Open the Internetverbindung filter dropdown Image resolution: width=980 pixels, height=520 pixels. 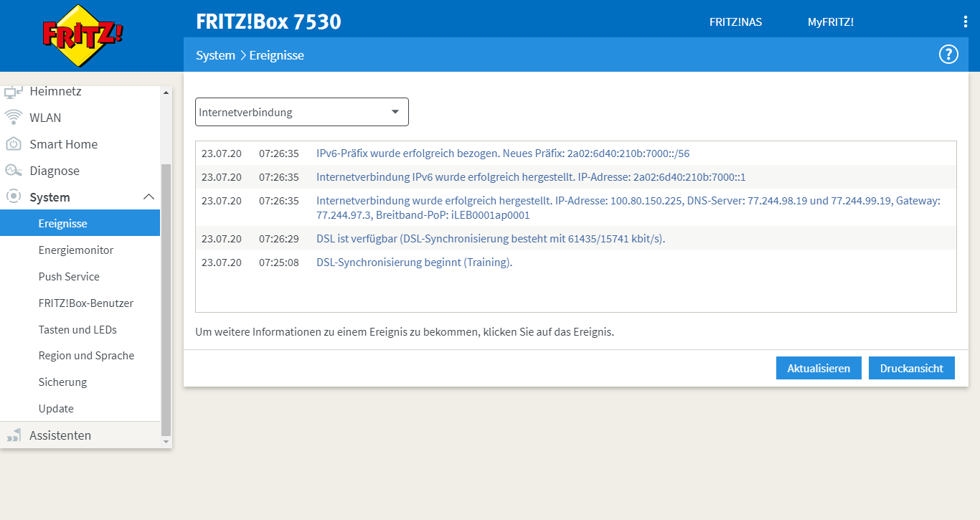coord(302,112)
